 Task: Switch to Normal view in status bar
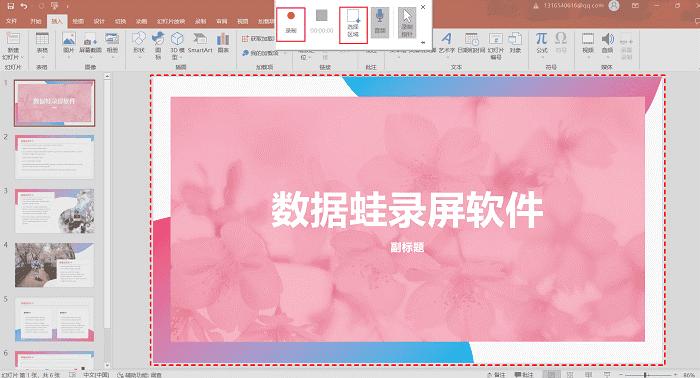pos(551,375)
